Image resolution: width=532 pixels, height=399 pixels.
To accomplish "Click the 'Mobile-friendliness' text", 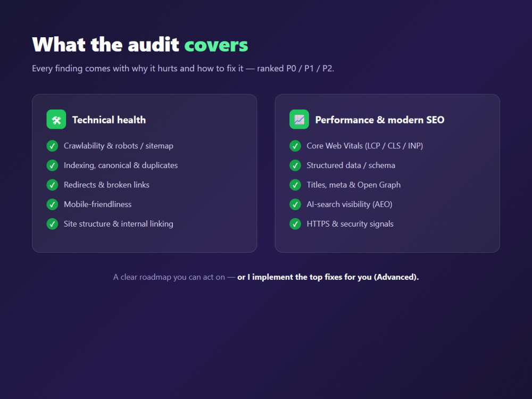I will click(x=98, y=204).
